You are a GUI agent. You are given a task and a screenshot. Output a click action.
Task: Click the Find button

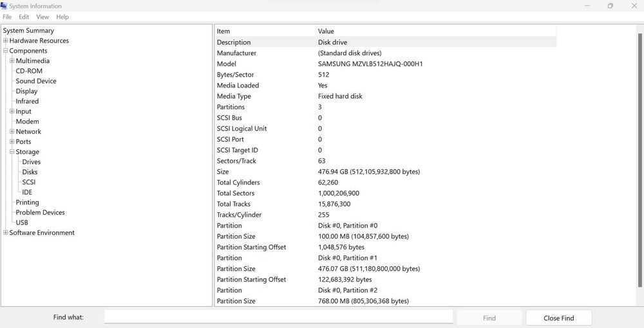point(489,318)
